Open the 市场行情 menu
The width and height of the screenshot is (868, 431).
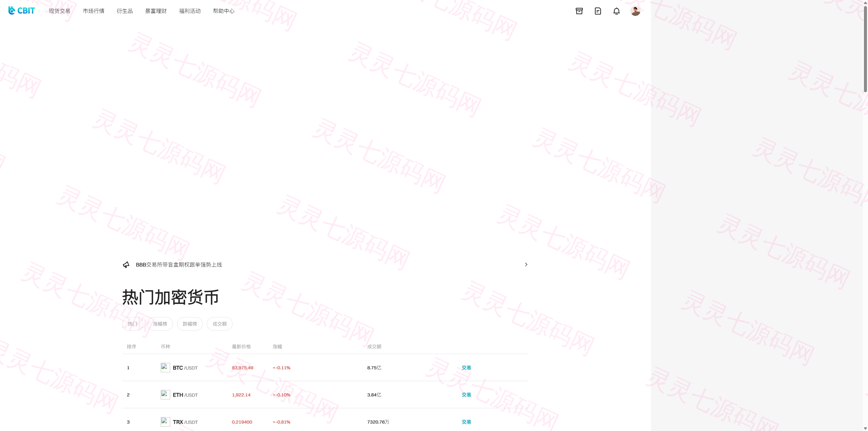point(94,11)
